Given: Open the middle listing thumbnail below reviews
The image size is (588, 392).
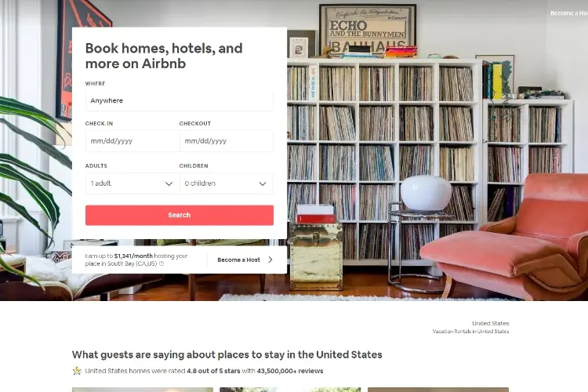Looking at the screenshot, I should tap(290, 390).
